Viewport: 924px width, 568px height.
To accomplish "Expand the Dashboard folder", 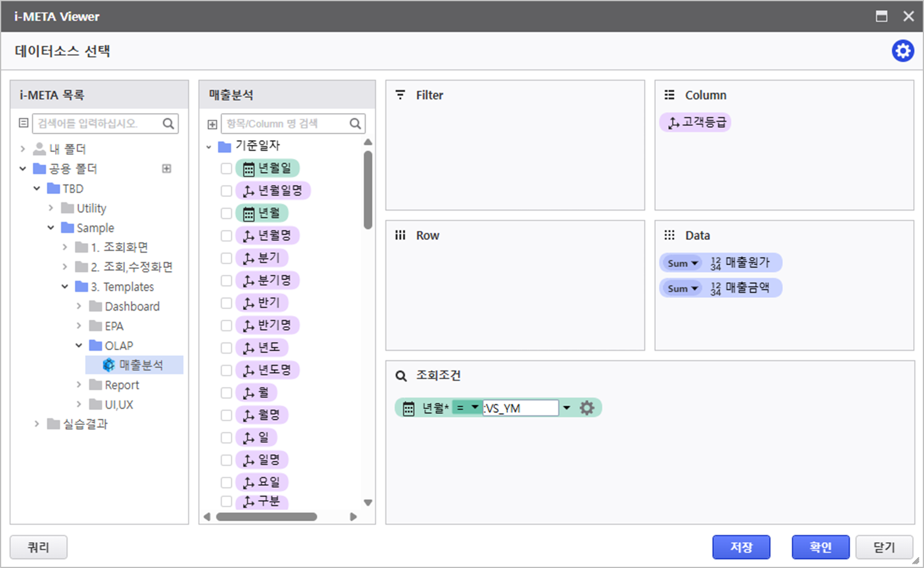I will (79, 306).
